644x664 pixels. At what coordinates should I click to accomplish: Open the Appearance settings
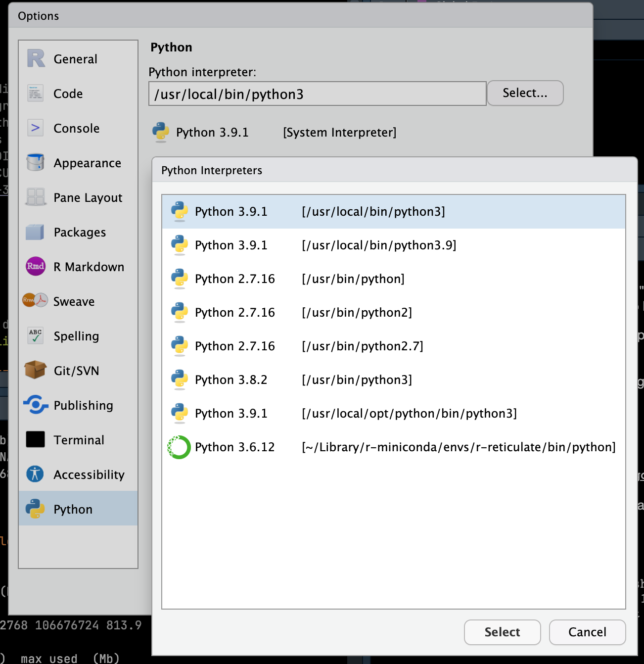pyautogui.click(x=87, y=163)
